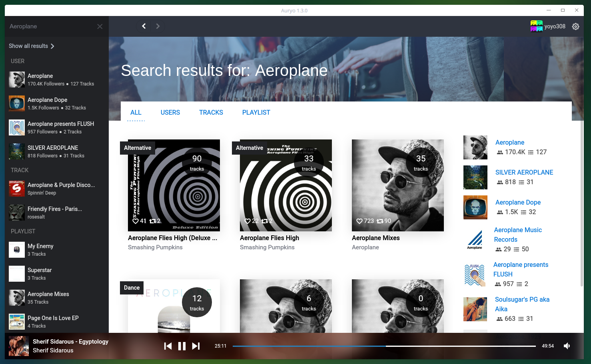This screenshot has height=364, width=591.
Task: Mute with the volume speaker icon
Action: tap(567, 346)
